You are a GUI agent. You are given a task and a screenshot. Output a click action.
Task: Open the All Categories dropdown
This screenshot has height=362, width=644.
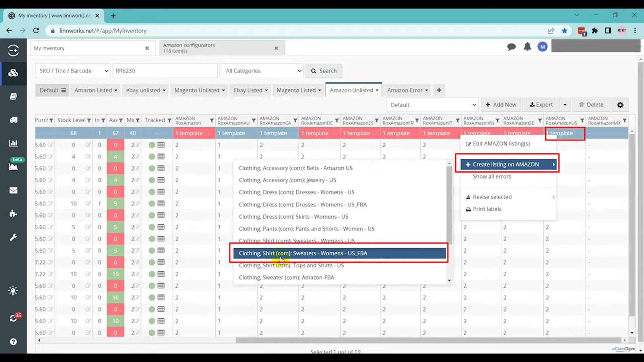point(262,71)
